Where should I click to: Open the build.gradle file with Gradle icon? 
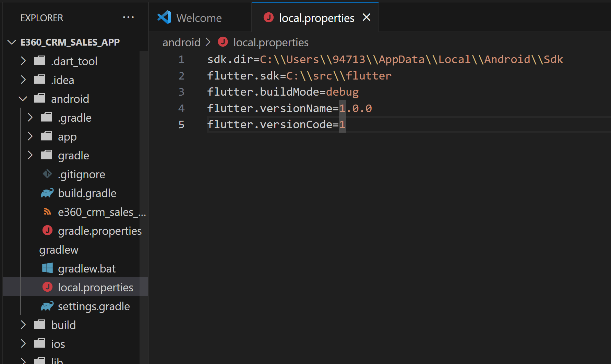[x=87, y=193]
